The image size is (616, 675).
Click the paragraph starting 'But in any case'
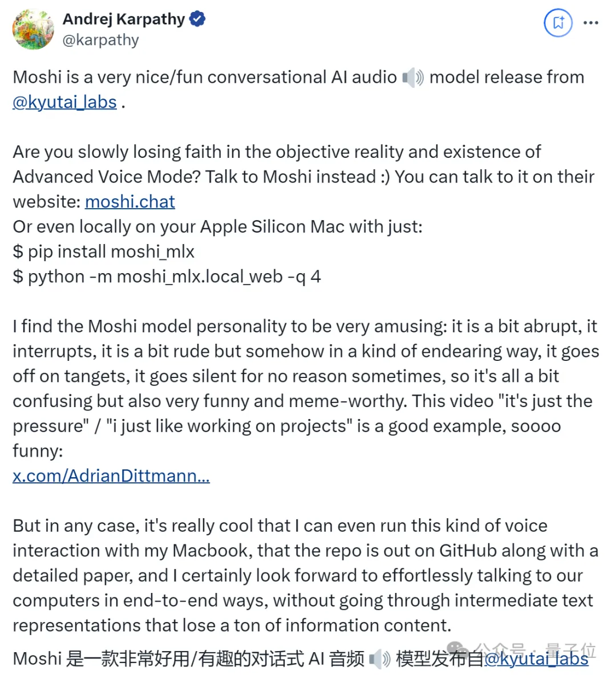(305, 575)
